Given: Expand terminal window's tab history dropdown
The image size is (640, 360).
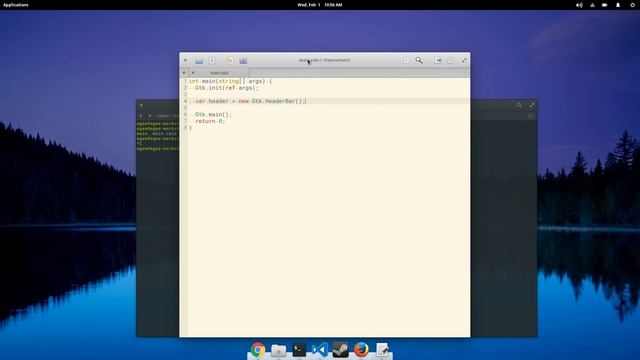Looking at the screenshot, I should 150,116.
